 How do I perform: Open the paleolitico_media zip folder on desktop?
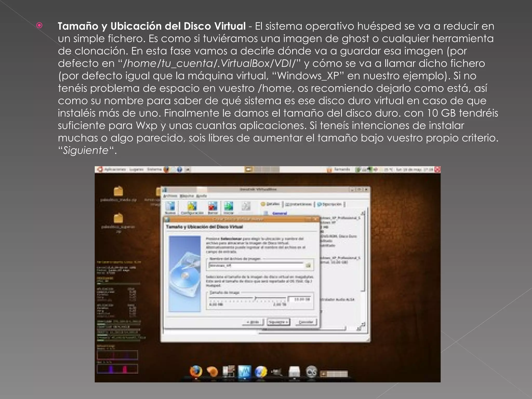click(x=118, y=194)
